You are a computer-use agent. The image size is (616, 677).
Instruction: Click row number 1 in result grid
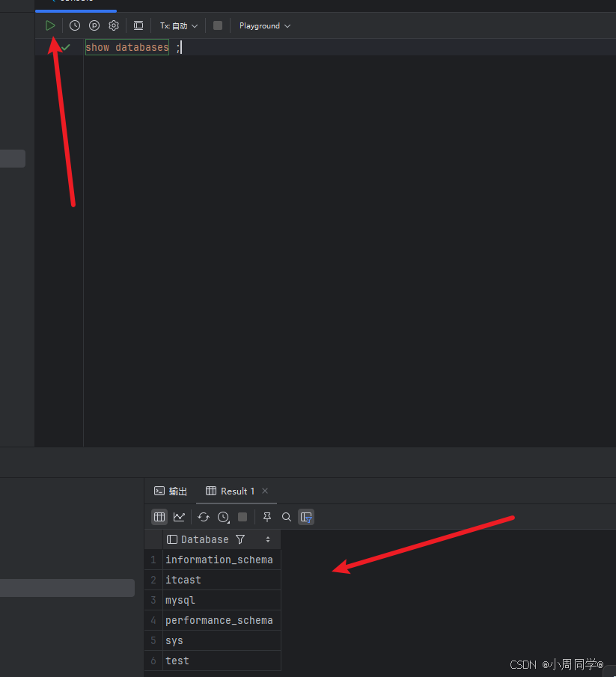(x=153, y=560)
